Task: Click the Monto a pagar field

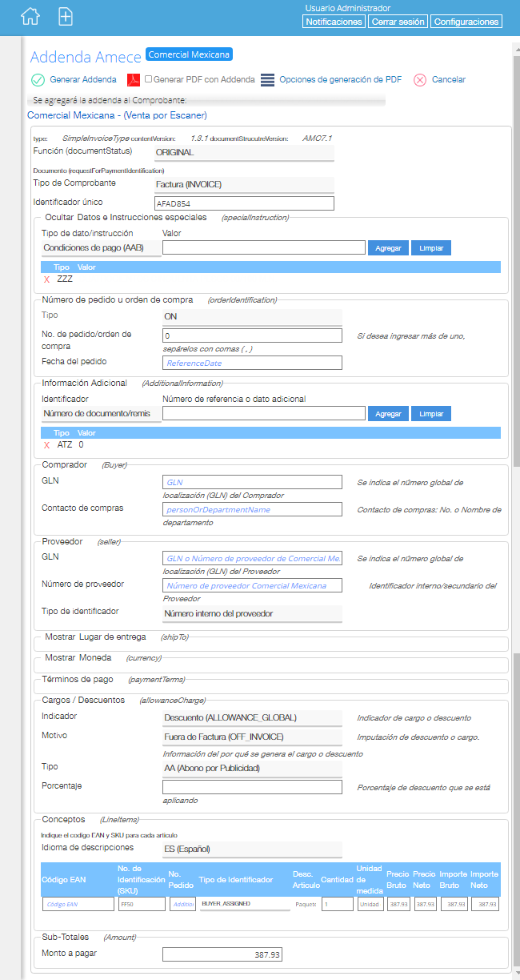Action: point(222,954)
